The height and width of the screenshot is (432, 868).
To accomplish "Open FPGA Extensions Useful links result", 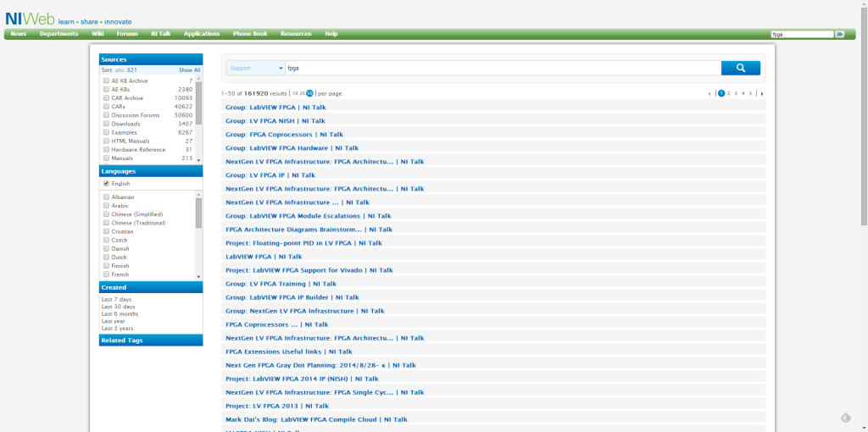I will pos(289,352).
